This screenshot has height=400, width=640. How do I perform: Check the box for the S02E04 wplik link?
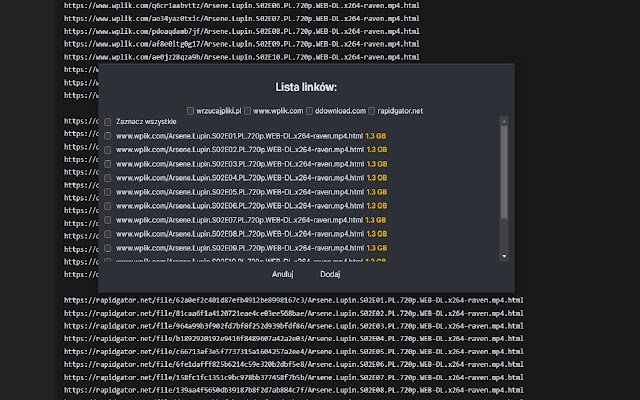click(x=107, y=178)
